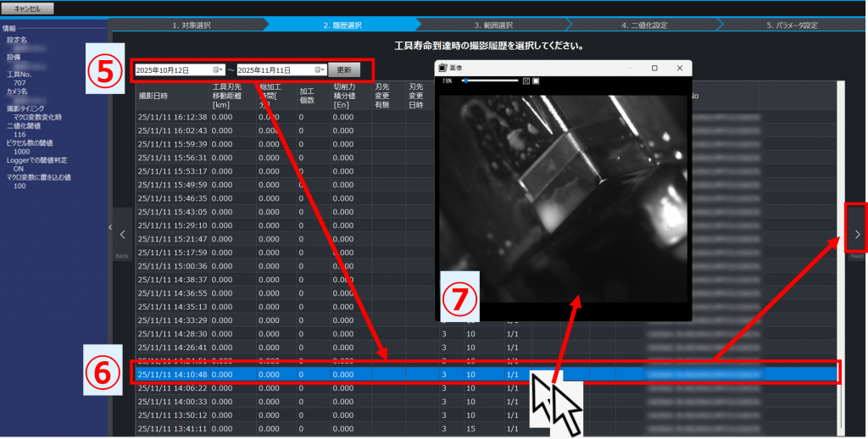This screenshot has width=868, height=439.
Task: Maximize the 画像 image window
Action: coord(654,68)
